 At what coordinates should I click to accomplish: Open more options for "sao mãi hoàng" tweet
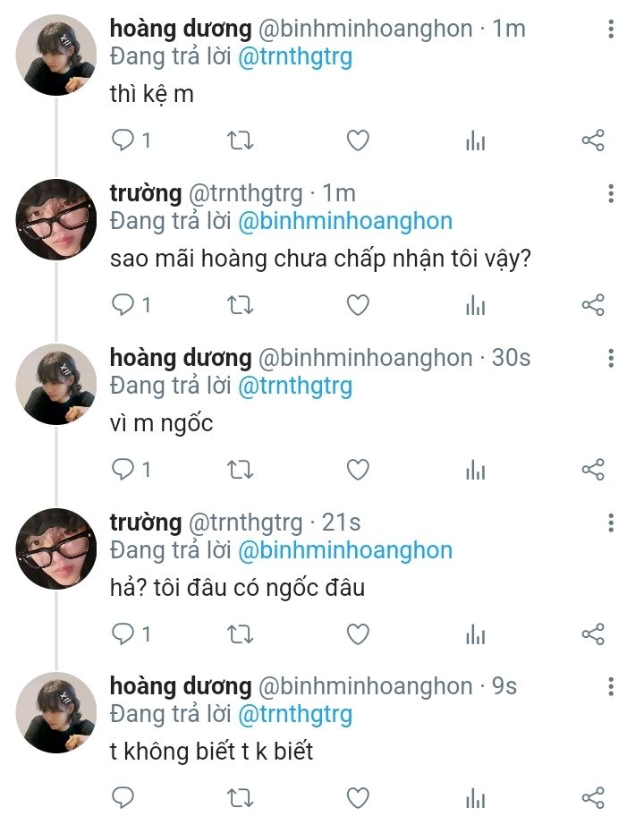coord(611,194)
